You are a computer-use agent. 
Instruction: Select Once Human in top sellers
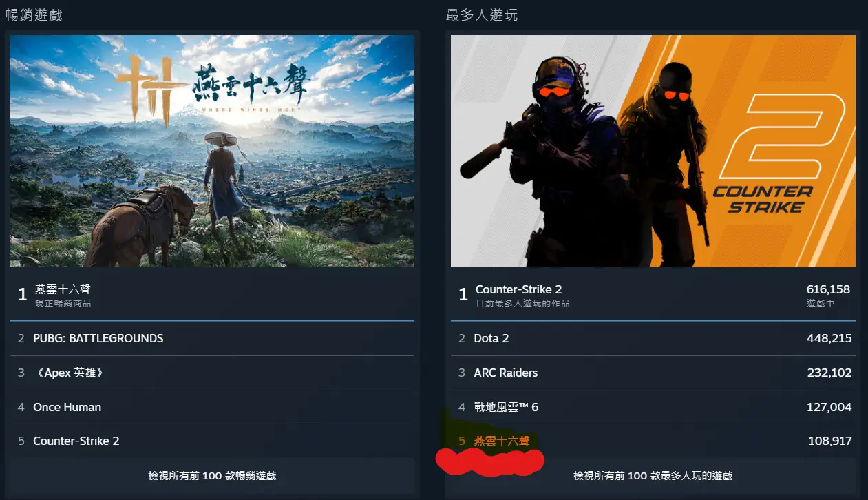tap(212, 407)
